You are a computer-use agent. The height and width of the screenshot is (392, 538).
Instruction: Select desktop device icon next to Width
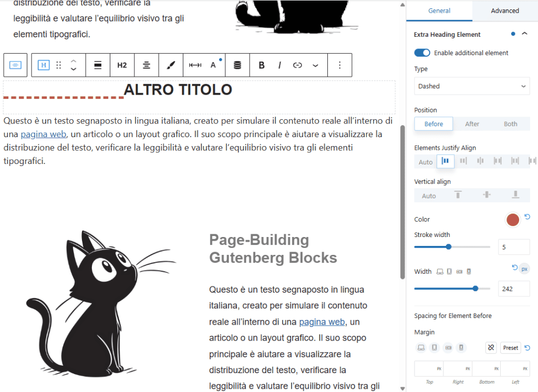point(440,272)
